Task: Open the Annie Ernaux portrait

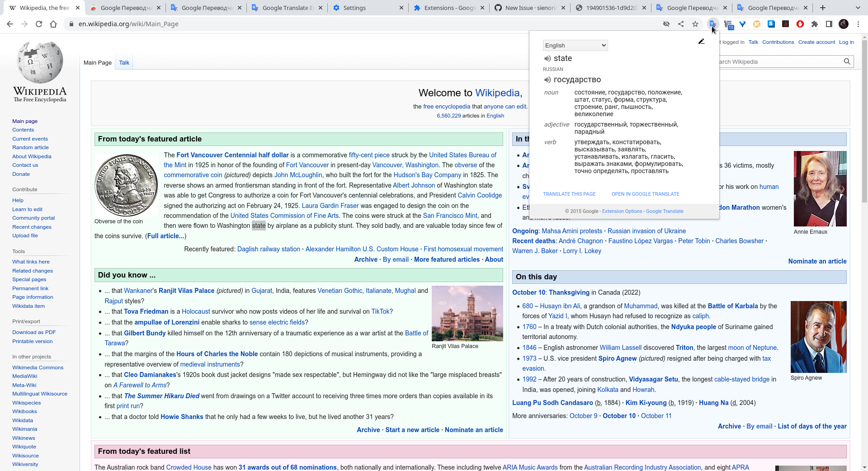Action: [x=820, y=188]
